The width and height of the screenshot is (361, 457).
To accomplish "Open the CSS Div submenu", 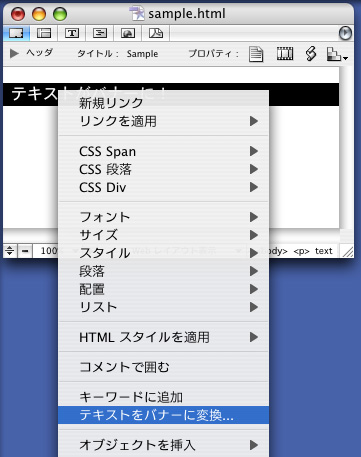I will point(163,187).
